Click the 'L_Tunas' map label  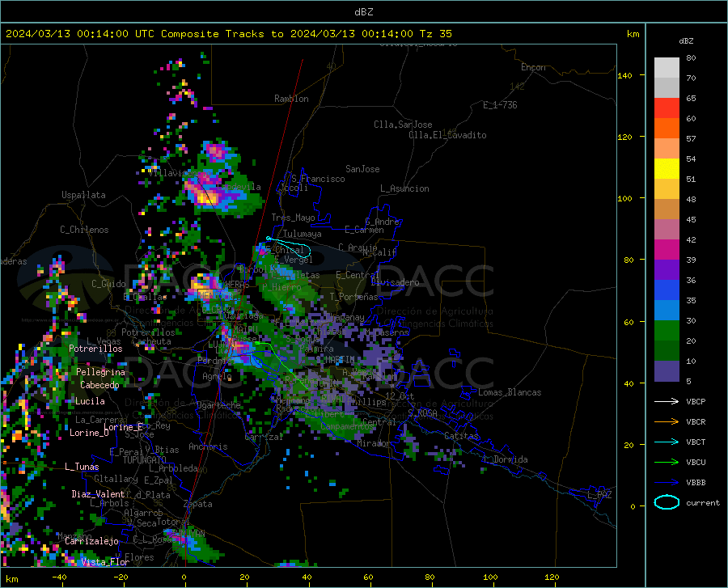point(82,467)
